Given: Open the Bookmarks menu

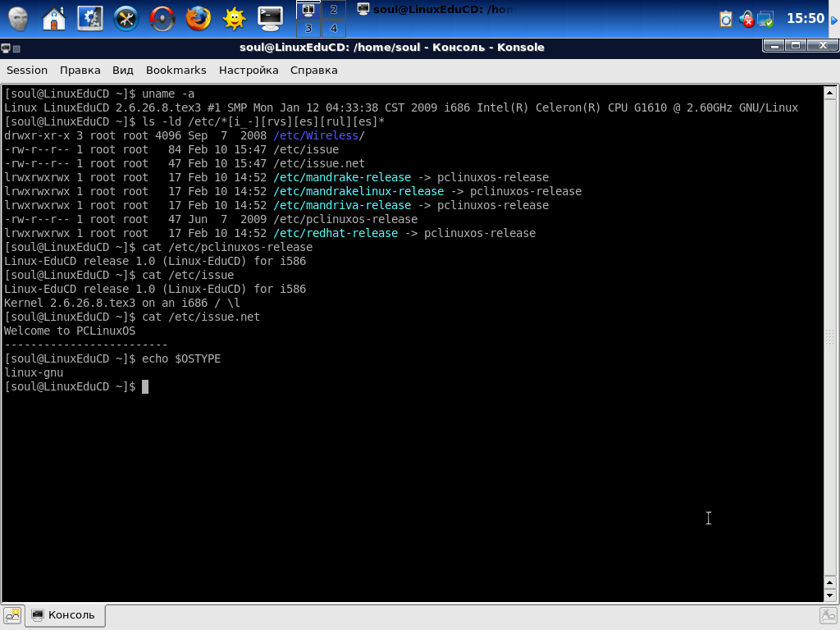Looking at the screenshot, I should point(176,71).
